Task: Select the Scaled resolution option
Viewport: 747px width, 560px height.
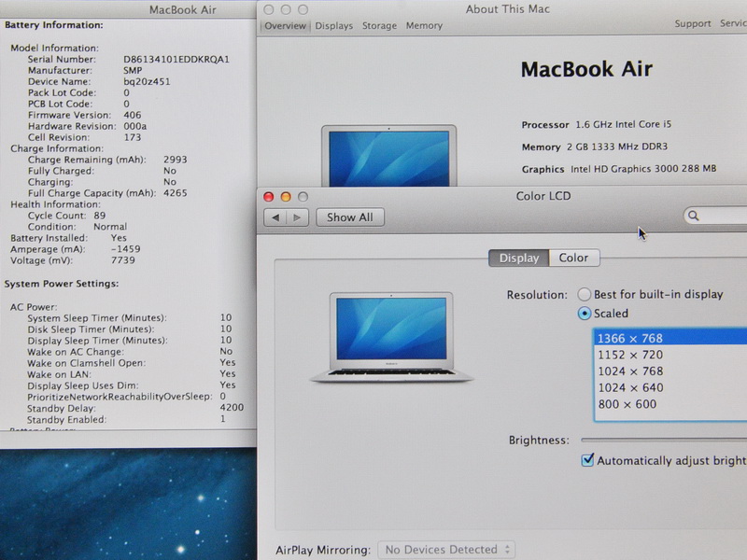Action: tap(585, 314)
